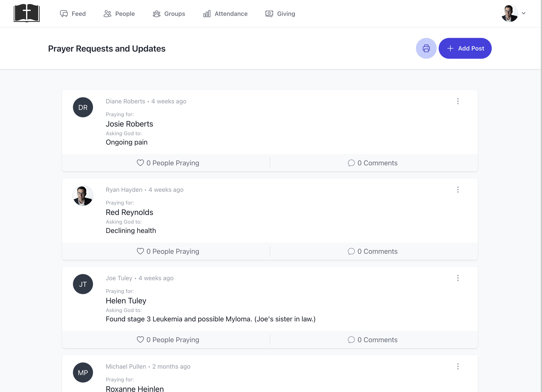The height and width of the screenshot is (392, 542).
Task: Click 0 Comments on Diane Roberts post
Action: coord(372,163)
